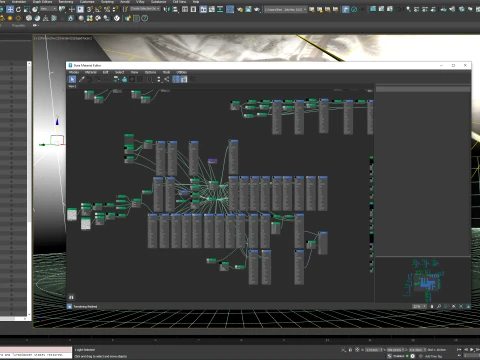Image resolution: width=480 pixels, height=360 pixels.
Task: Click the Render Setup teapot icon
Action: pos(239,9)
